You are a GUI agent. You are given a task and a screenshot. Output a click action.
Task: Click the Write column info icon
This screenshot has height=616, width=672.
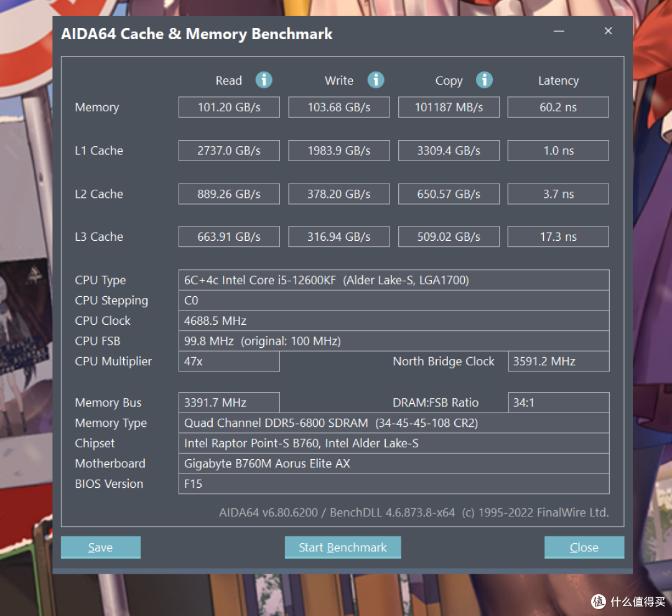tap(375, 80)
